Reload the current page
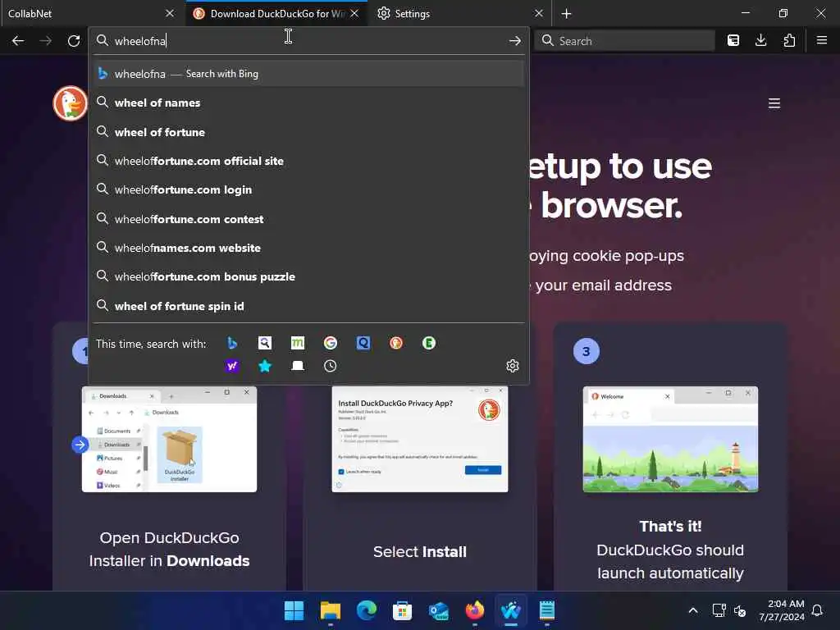This screenshot has width=840, height=630. tap(74, 41)
